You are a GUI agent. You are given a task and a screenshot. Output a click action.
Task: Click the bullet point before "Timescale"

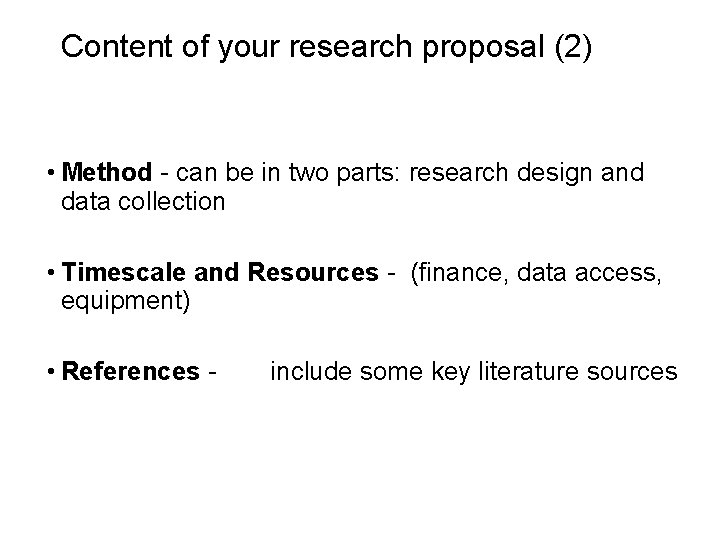52,273
